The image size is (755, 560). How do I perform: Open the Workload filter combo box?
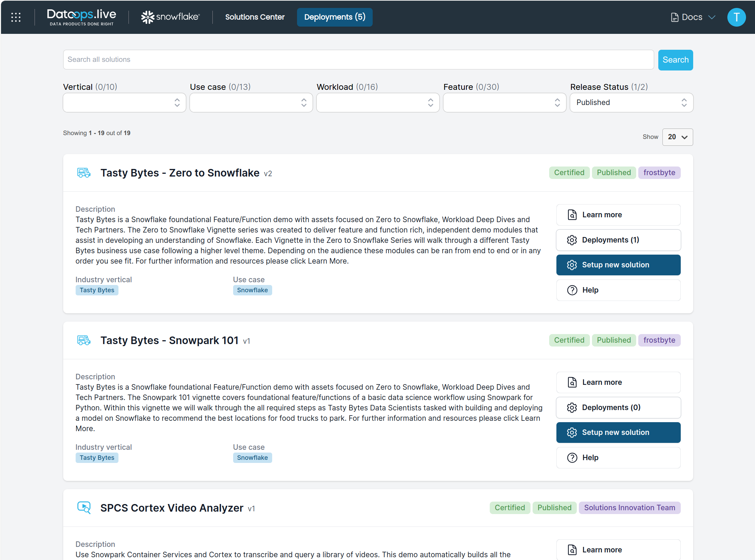[x=377, y=103]
